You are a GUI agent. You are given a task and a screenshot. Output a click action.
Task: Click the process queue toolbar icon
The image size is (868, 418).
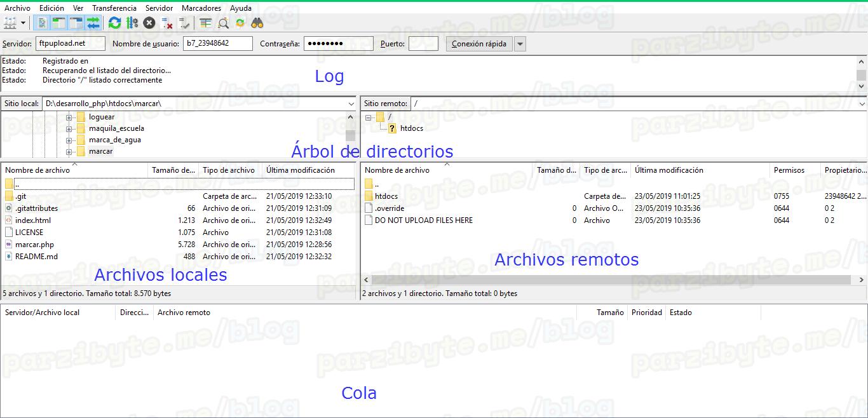coord(132,23)
